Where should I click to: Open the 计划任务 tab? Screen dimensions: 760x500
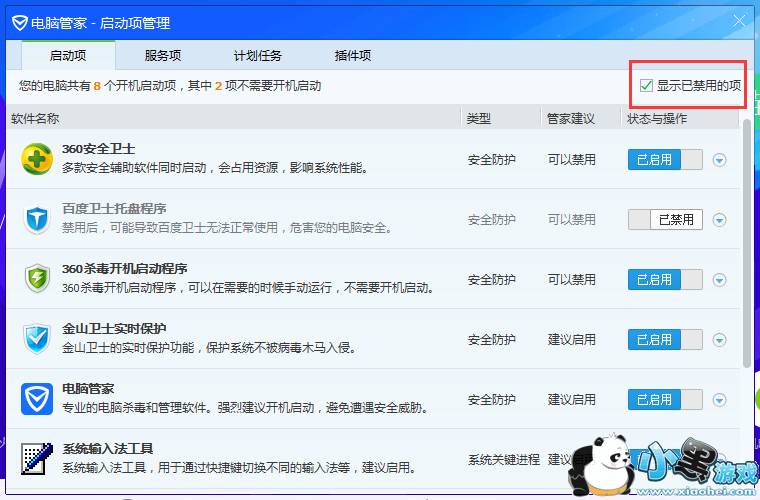tap(257, 55)
